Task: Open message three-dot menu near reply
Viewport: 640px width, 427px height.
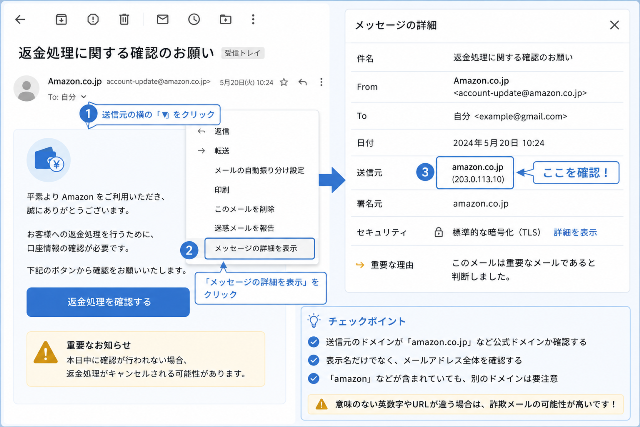Action: tap(321, 82)
